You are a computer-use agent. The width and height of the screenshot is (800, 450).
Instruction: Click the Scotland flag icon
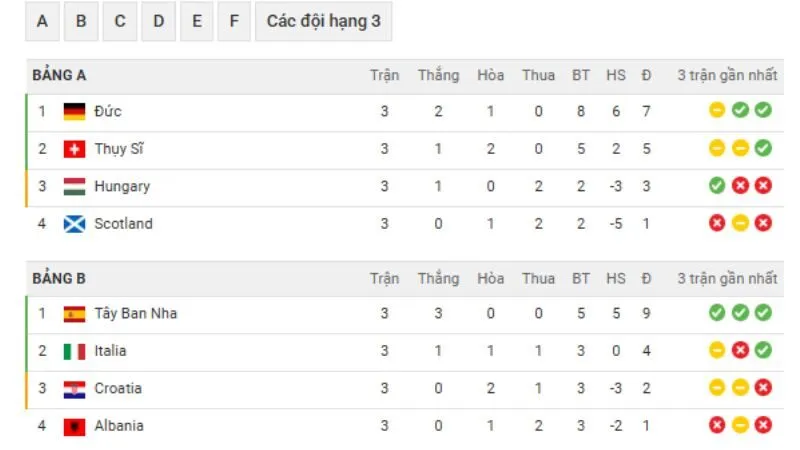[74, 224]
